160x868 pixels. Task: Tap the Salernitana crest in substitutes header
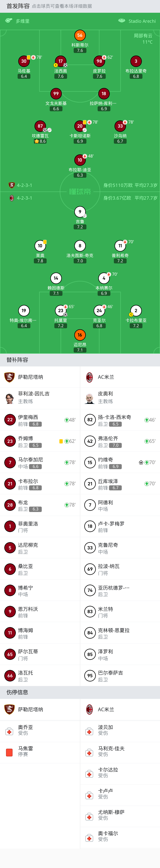(x=9, y=377)
